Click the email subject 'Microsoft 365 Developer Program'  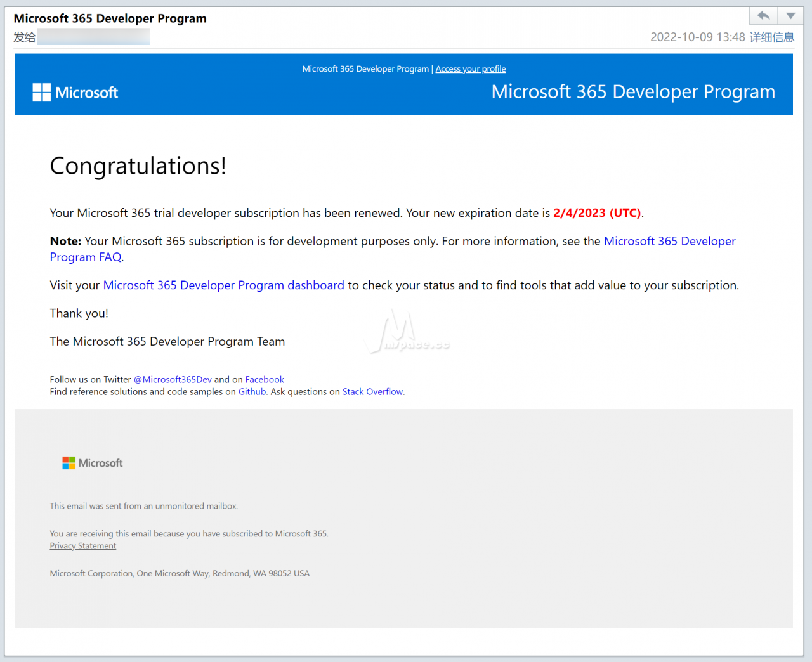(110, 18)
